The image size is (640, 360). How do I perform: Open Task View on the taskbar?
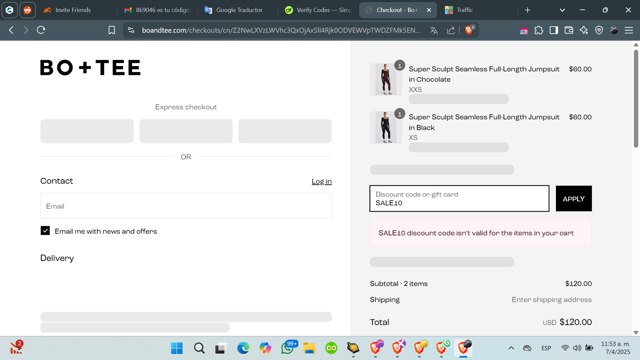[220, 348]
